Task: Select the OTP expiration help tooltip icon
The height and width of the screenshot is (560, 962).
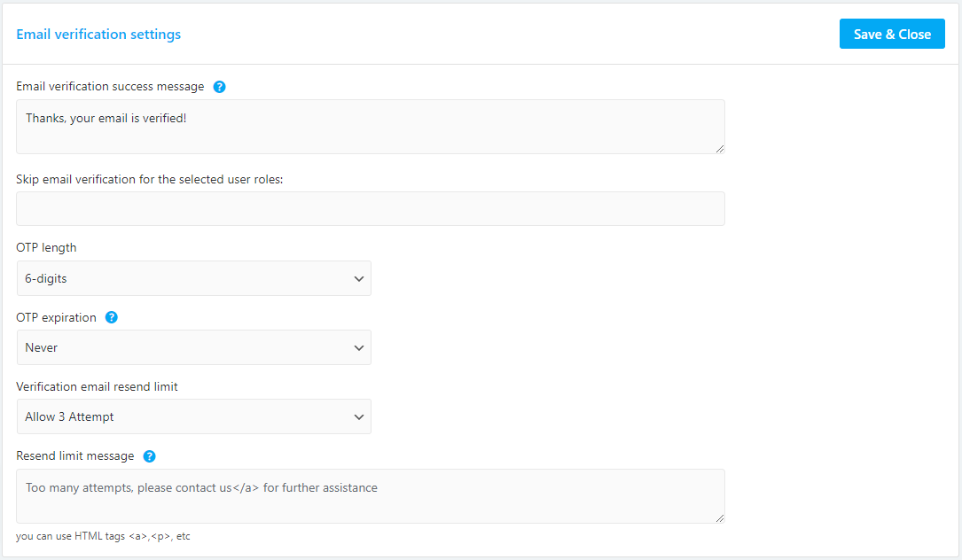Action: (x=112, y=317)
